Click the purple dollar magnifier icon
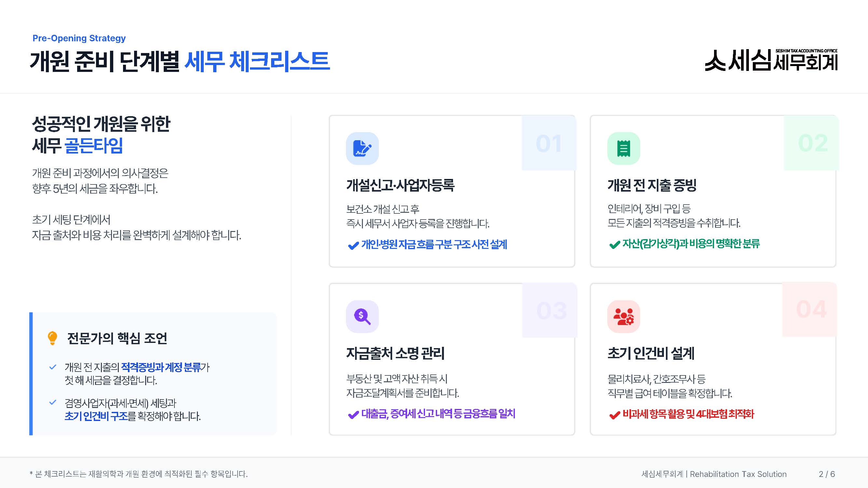This screenshot has height=488, width=868. [362, 316]
